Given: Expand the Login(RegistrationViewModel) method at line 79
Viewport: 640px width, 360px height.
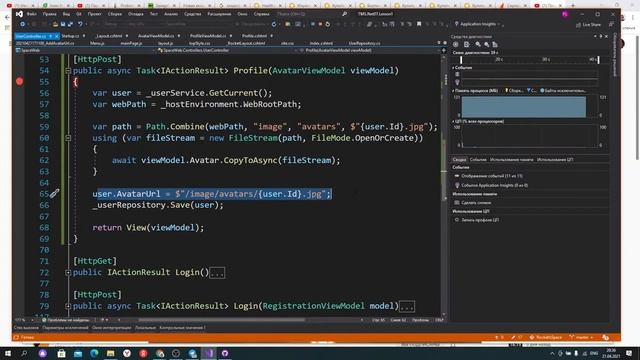Looking at the screenshot, I should point(68,306).
